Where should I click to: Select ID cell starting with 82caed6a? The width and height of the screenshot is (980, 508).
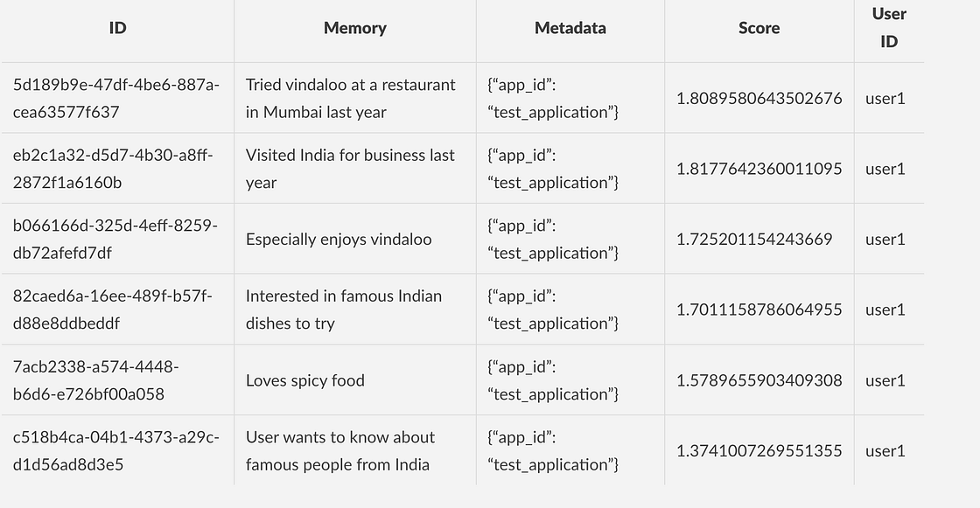click(117, 310)
